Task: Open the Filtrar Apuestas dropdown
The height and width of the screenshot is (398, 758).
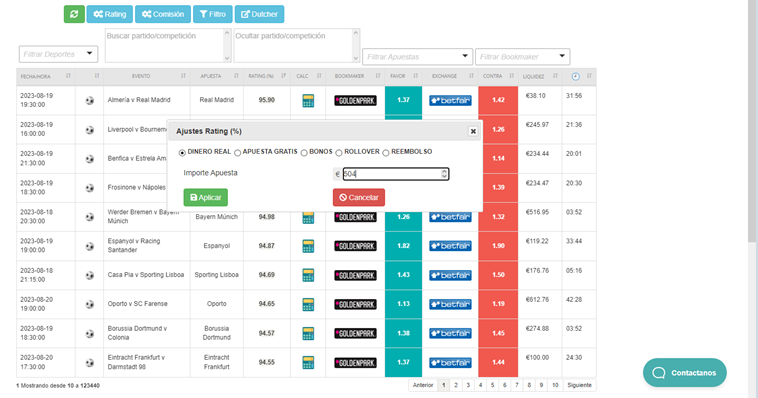Action: 417,57
